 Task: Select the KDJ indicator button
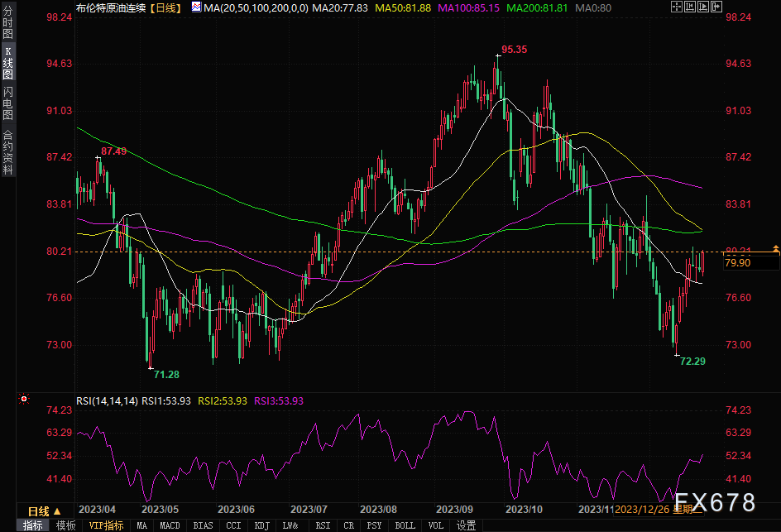[262, 525]
